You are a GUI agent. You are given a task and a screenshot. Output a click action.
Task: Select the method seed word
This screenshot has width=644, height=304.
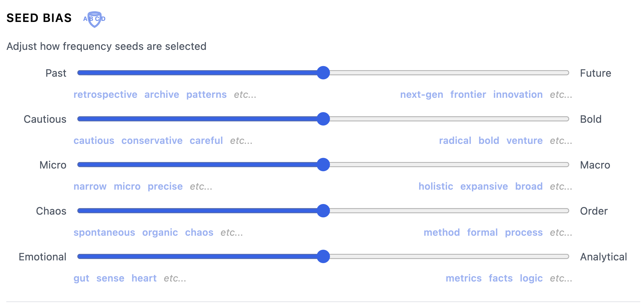click(x=442, y=232)
